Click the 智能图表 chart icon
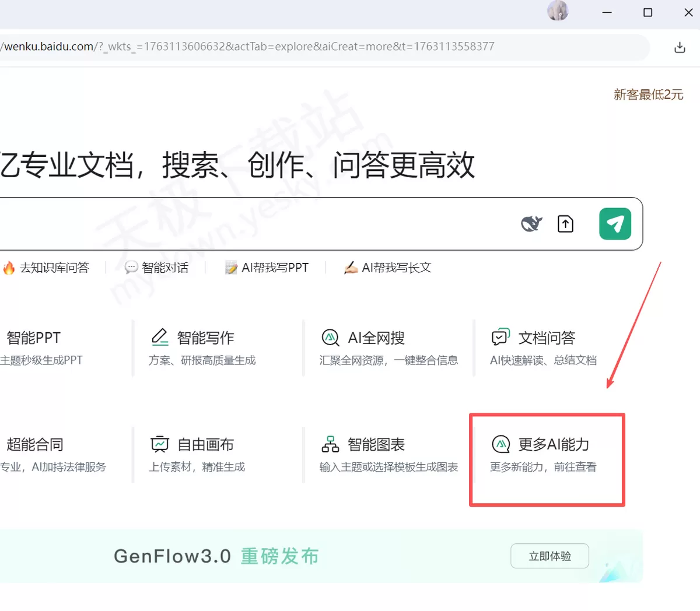This screenshot has width=700, height=611. pos(330,444)
